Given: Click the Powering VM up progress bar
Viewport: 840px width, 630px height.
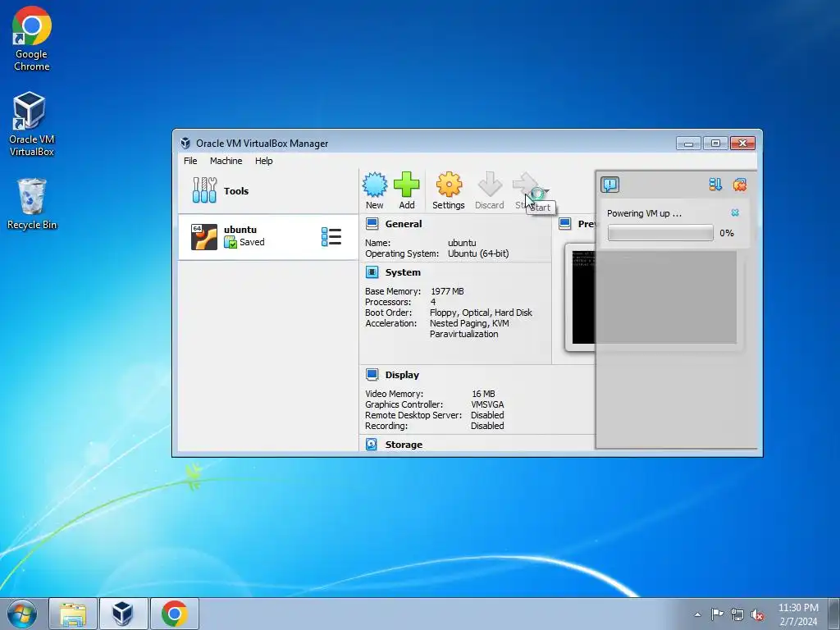Looking at the screenshot, I should [660, 233].
